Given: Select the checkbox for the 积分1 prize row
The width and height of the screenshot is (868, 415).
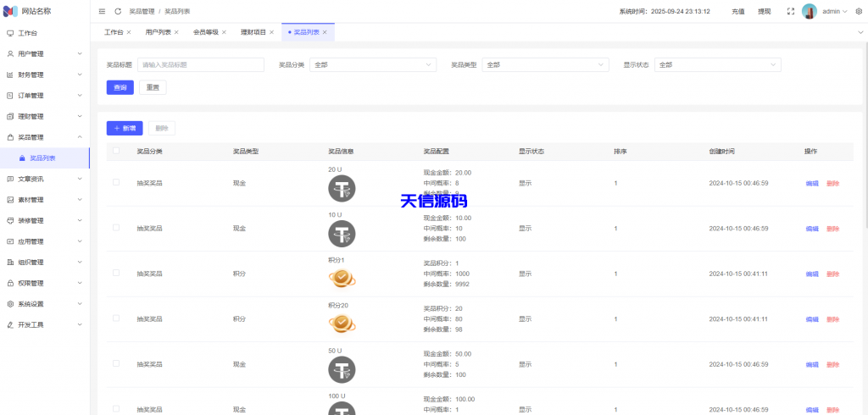Looking at the screenshot, I should click(116, 274).
